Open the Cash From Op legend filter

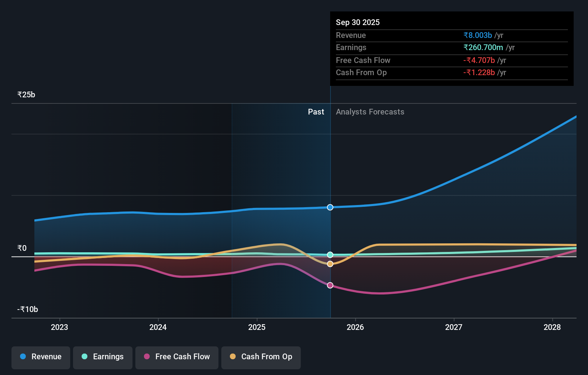(x=261, y=357)
